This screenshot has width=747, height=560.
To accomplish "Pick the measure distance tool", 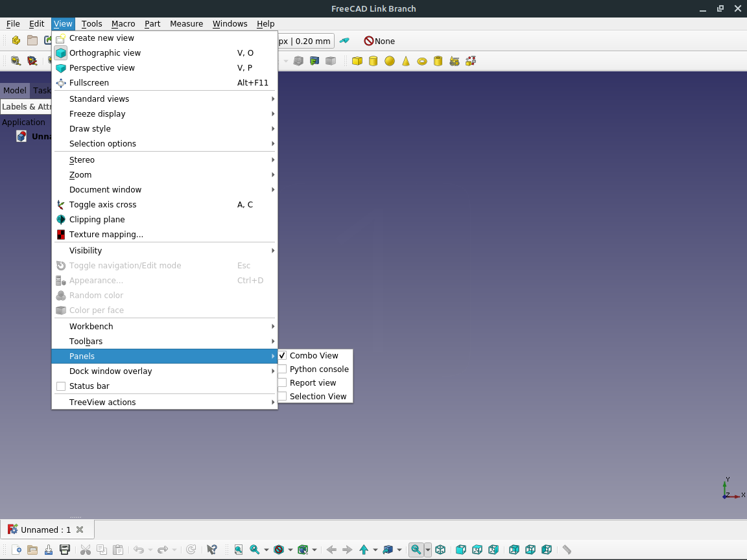I will (566, 549).
